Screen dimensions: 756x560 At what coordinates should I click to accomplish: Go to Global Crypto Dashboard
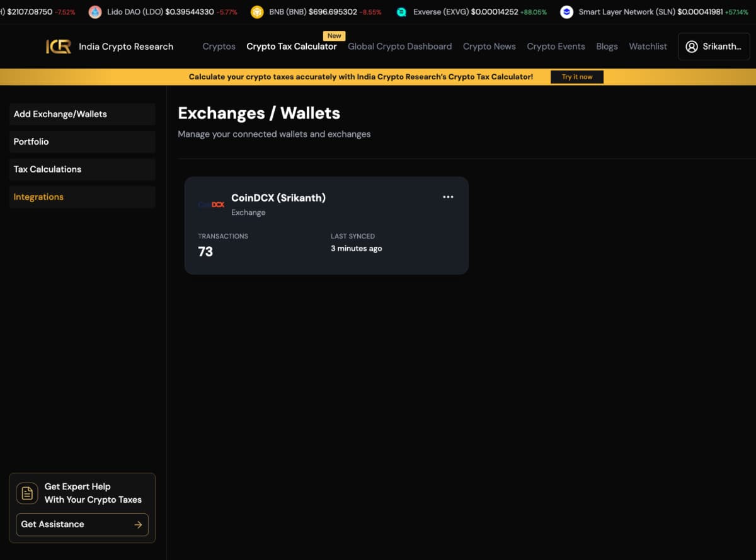(x=399, y=47)
